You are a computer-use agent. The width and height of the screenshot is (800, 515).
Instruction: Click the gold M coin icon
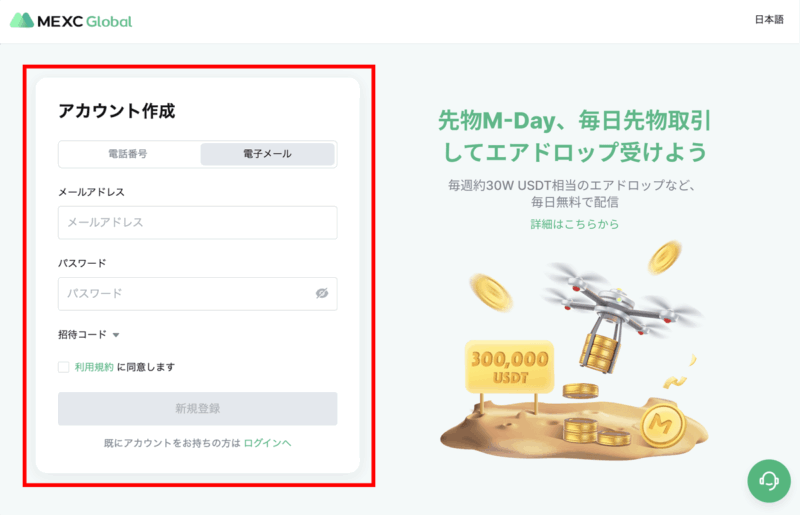tap(660, 424)
